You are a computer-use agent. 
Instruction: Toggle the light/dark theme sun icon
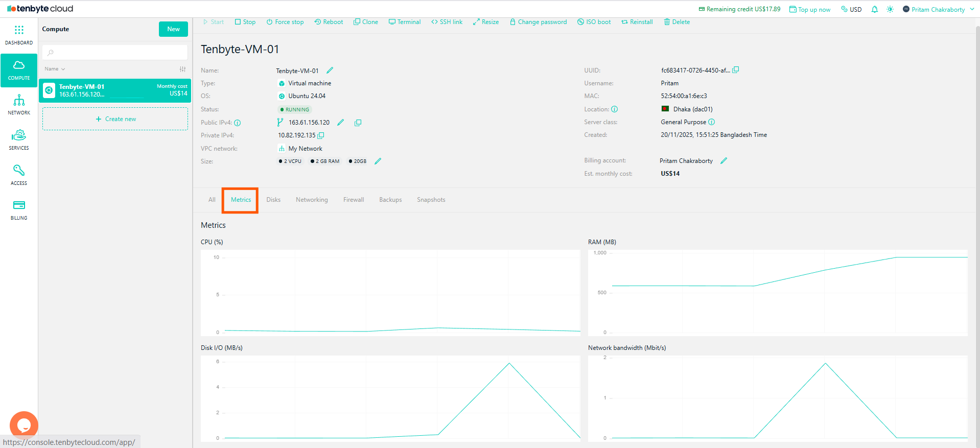(x=890, y=9)
